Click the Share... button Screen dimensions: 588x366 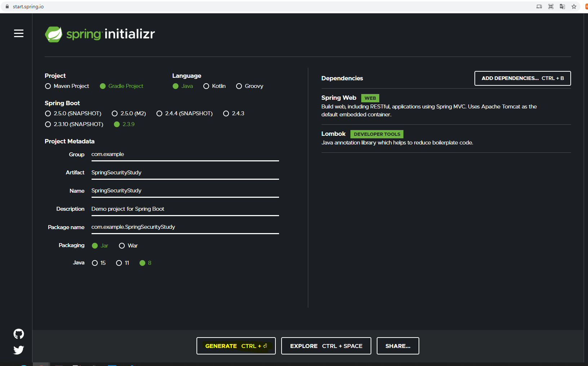[398, 346]
